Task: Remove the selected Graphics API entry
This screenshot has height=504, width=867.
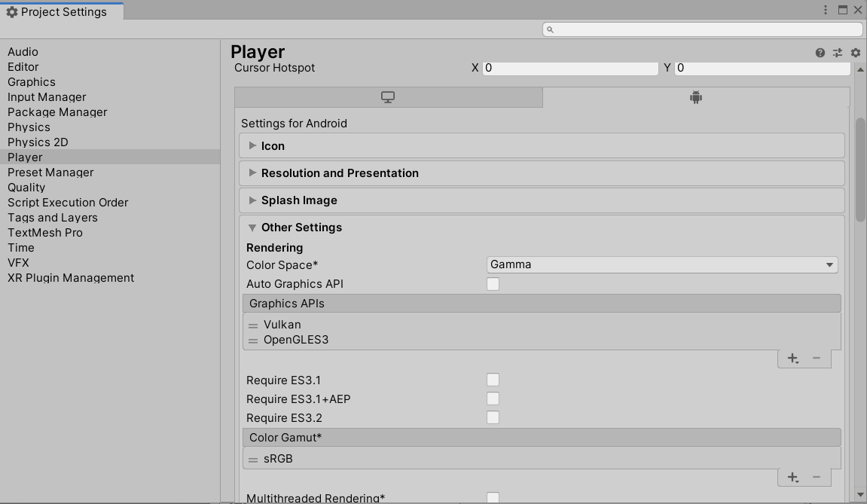Action: pyautogui.click(x=817, y=359)
